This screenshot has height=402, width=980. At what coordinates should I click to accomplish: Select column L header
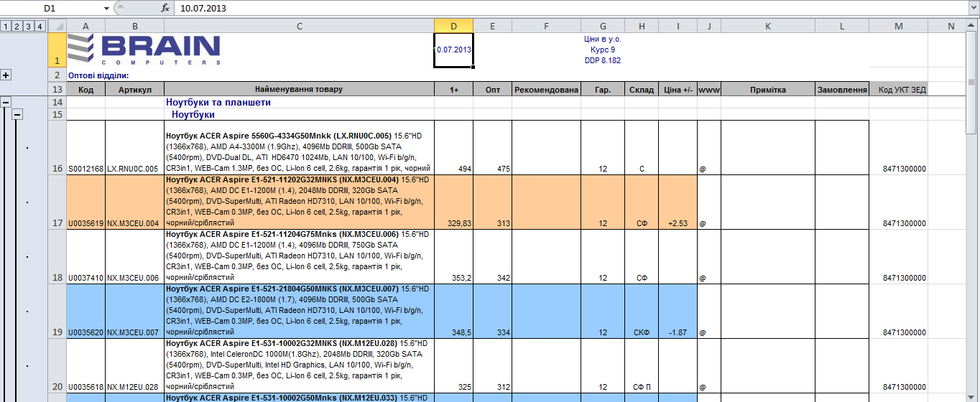842,27
